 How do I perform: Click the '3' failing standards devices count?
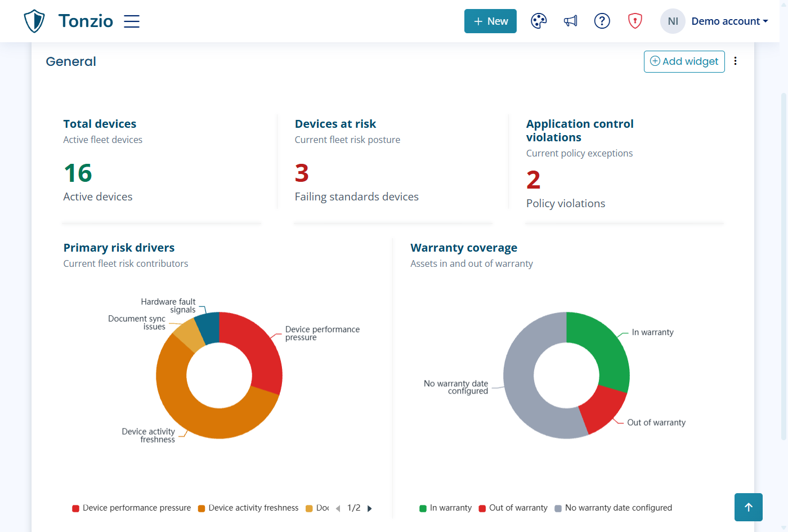point(302,173)
